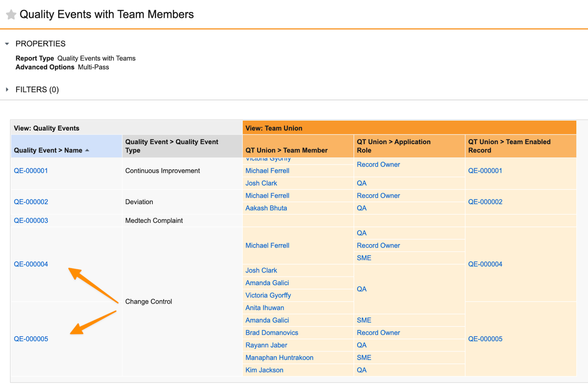This screenshot has width=588, height=384.
Task: Open team member Brad Domanovics
Action: coord(272,333)
